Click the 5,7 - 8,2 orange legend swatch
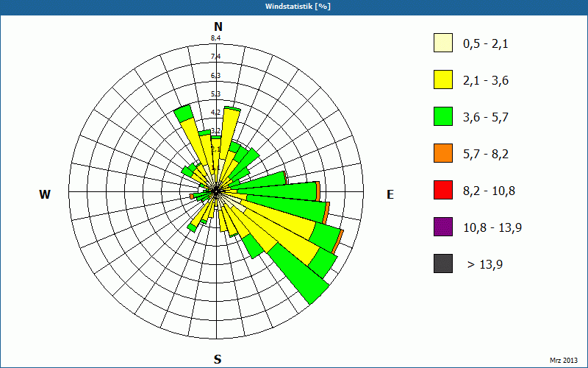Viewport: 588px width, 368px height. pyautogui.click(x=443, y=153)
